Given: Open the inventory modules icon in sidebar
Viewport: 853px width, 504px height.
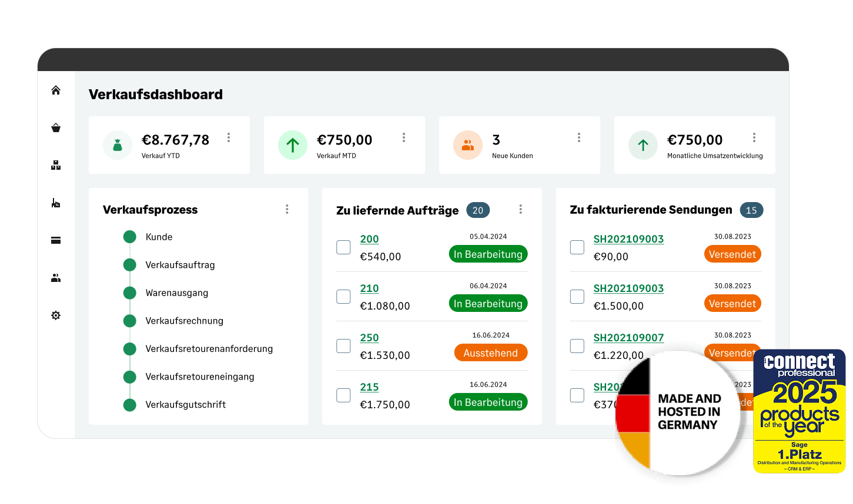Looking at the screenshot, I should 55,165.
